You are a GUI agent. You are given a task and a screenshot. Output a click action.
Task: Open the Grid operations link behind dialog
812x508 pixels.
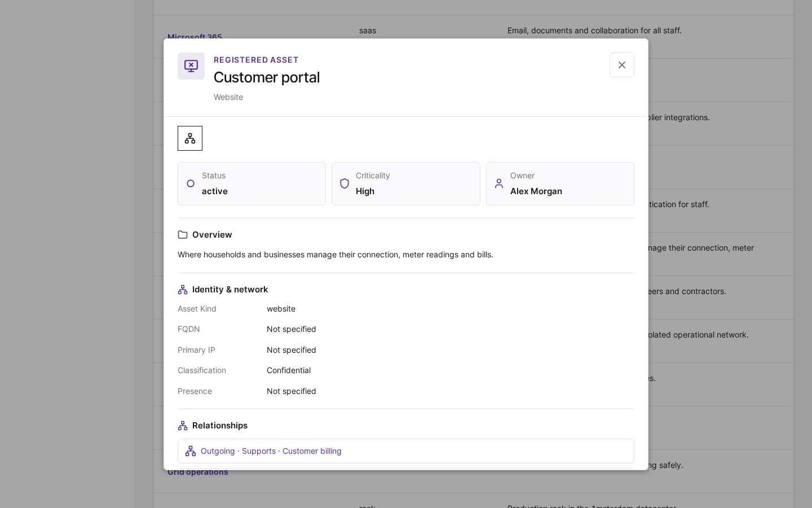198,472
